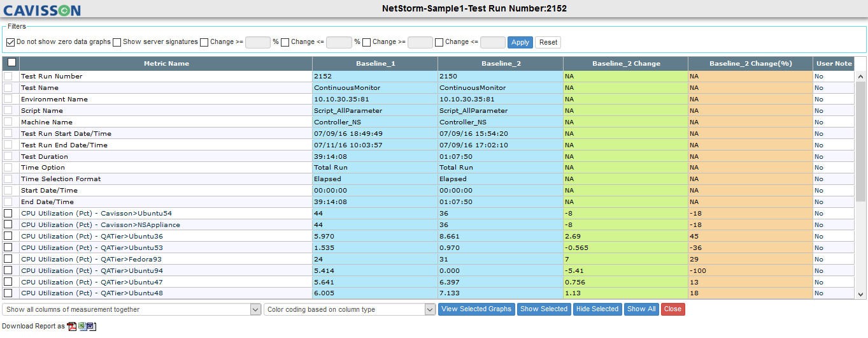Click Baseline_1 date '07/11/16 10:03:57'
Viewport: 868px width, 338px height.
click(x=348, y=145)
